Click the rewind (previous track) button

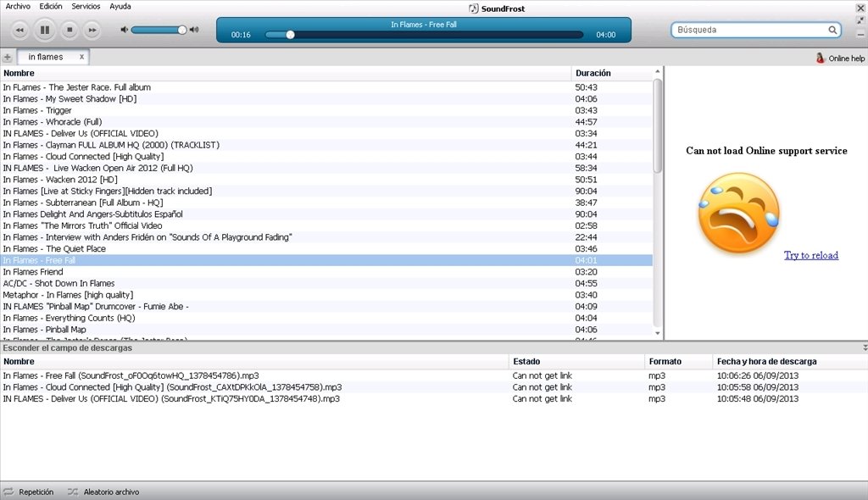tap(20, 30)
